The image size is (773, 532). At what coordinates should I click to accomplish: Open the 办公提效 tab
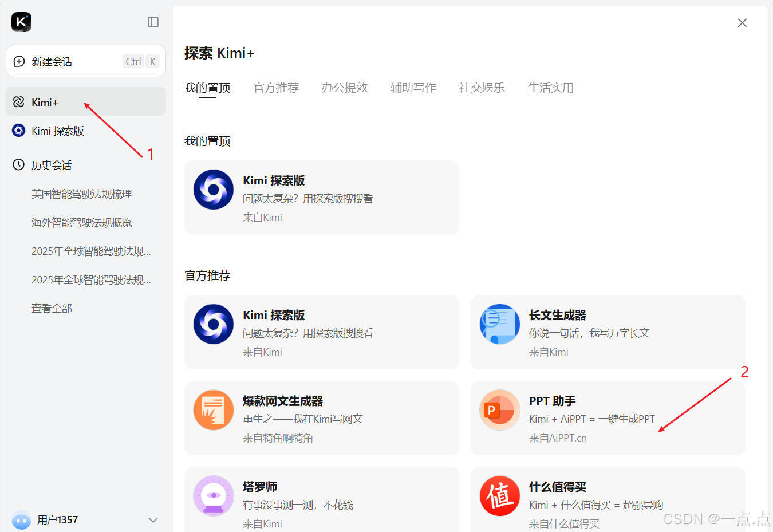tap(345, 88)
